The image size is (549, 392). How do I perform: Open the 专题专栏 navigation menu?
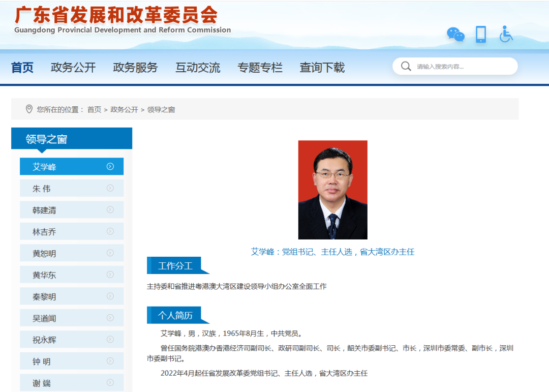pos(260,67)
